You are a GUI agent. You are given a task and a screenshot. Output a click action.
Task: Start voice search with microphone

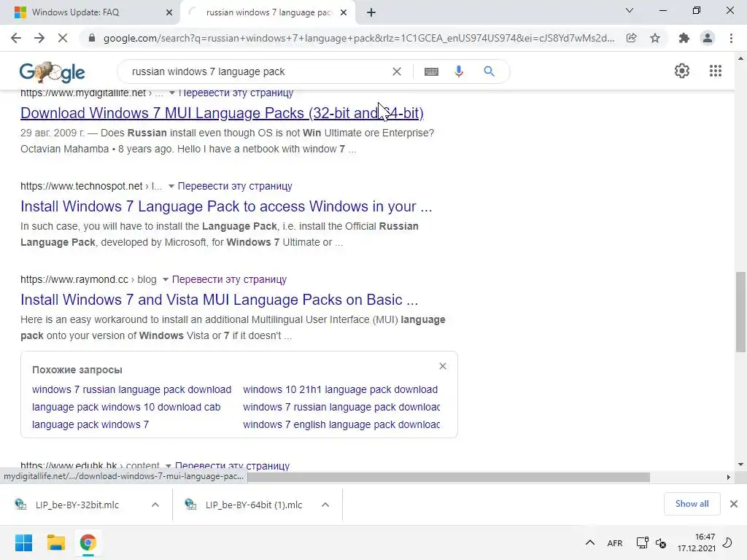click(x=459, y=71)
